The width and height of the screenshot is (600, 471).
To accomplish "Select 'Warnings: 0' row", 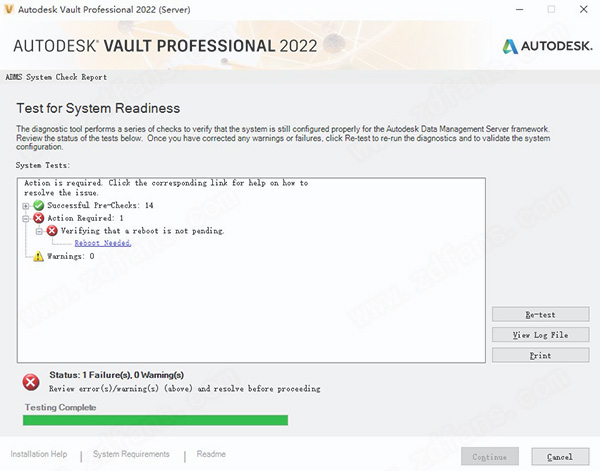I will (70, 256).
